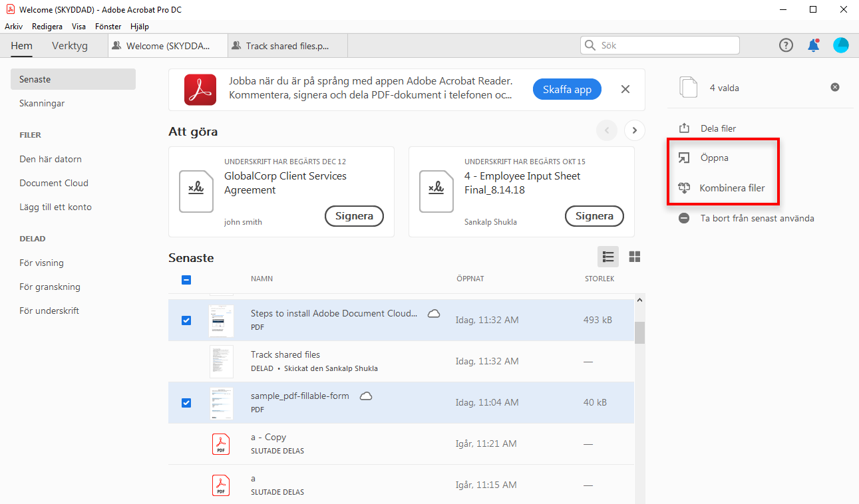Uncheck the sample_pdf-fillable-form checkbox

pyautogui.click(x=186, y=403)
